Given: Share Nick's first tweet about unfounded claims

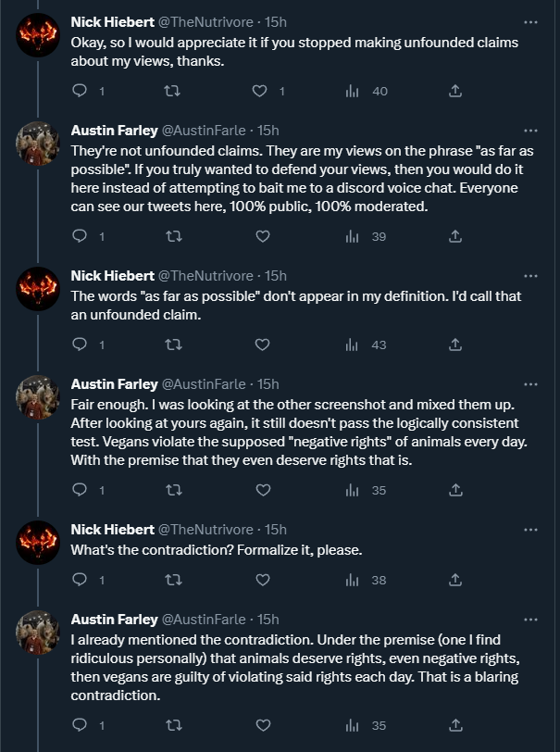Looking at the screenshot, I should (455, 91).
